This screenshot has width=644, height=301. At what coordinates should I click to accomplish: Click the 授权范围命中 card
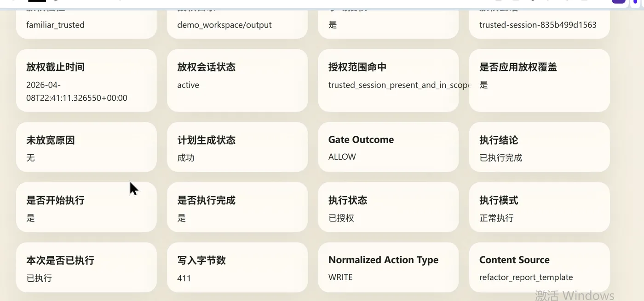pyautogui.click(x=388, y=81)
